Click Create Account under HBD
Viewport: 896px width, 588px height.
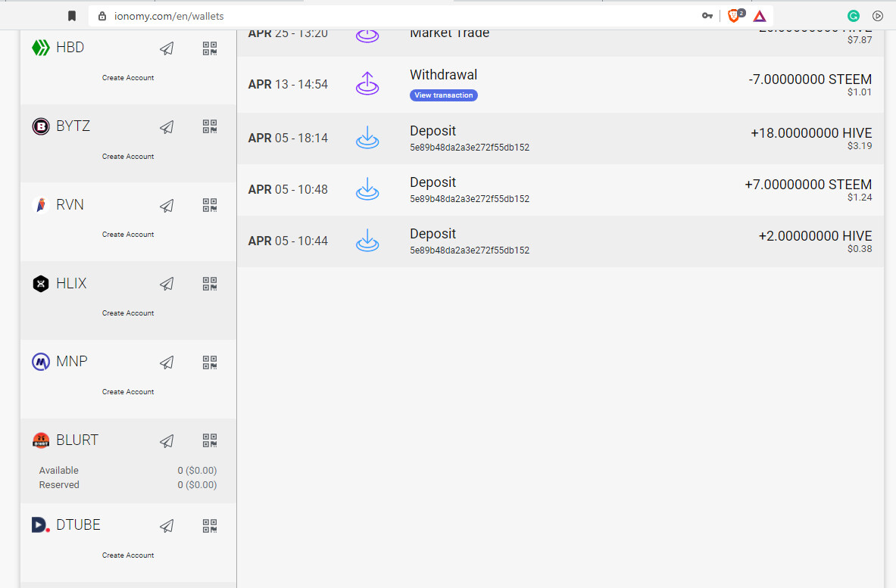pyautogui.click(x=128, y=78)
